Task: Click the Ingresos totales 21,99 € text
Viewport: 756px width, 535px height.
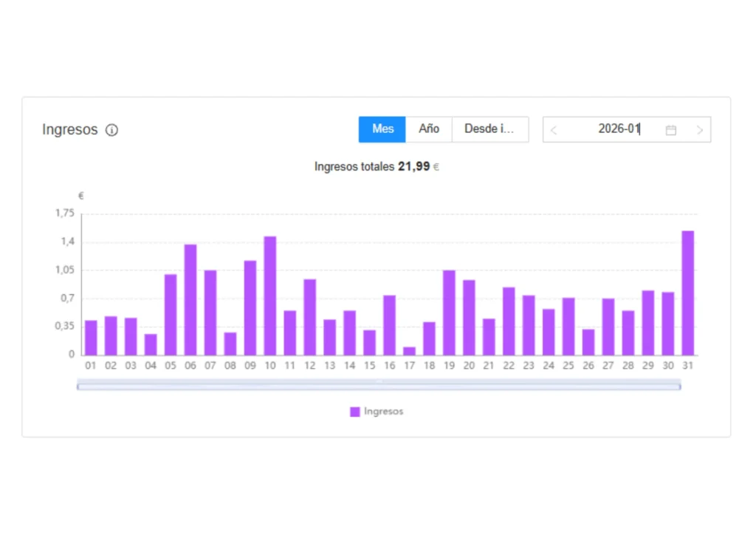Action: click(x=377, y=167)
